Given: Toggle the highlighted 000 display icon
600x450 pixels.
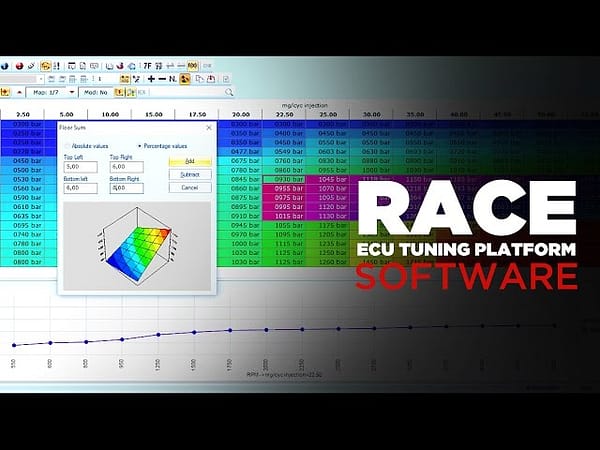Looking at the screenshot, I should (x=192, y=66).
